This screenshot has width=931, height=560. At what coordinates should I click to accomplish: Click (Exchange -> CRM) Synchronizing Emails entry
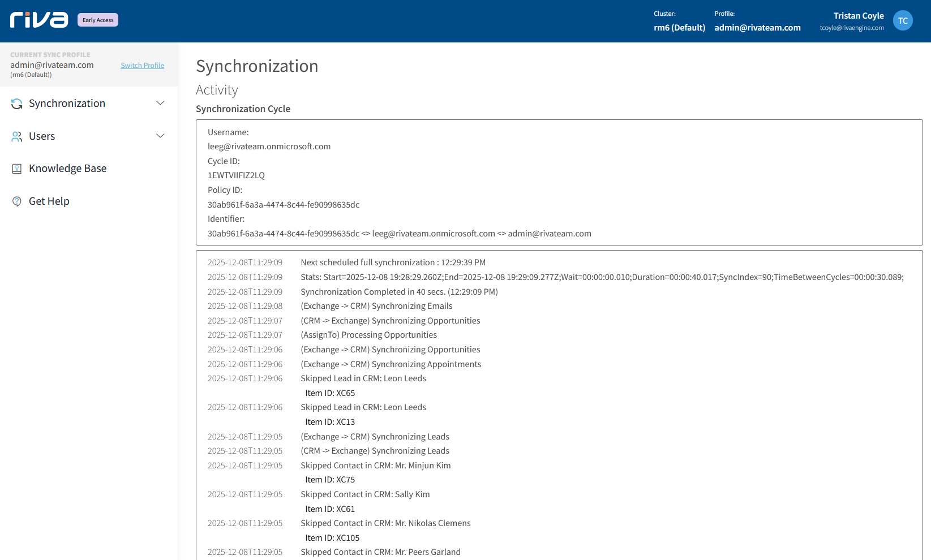pos(376,306)
